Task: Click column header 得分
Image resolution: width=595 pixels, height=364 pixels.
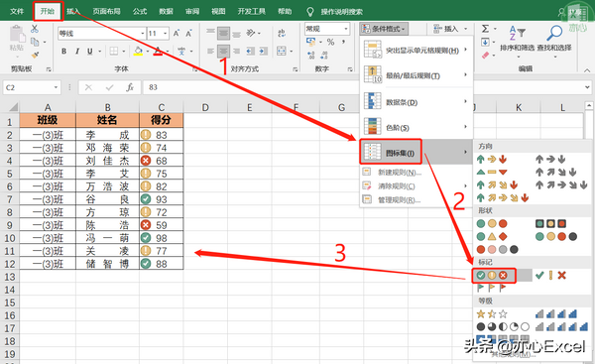Action: click(161, 120)
